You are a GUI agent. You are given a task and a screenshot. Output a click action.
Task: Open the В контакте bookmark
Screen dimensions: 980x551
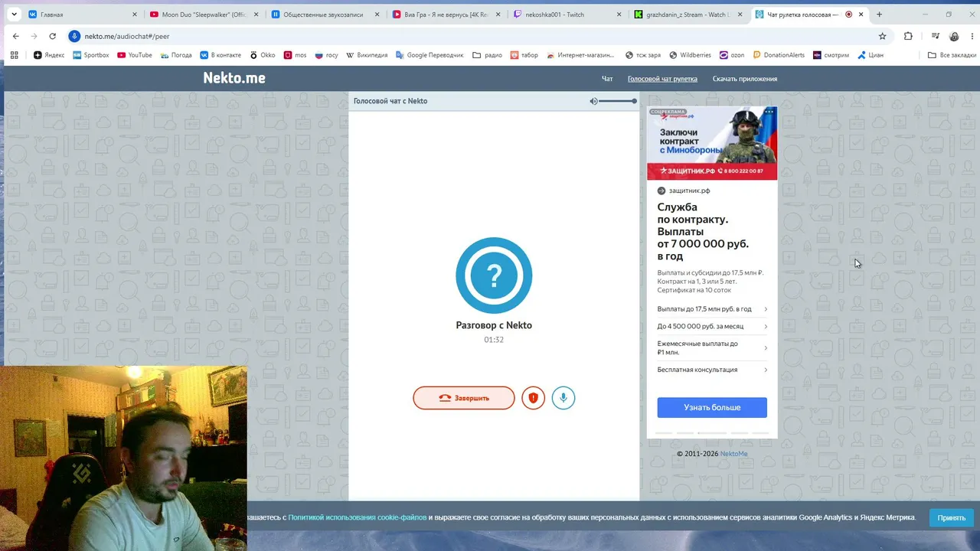(x=220, y=55)
